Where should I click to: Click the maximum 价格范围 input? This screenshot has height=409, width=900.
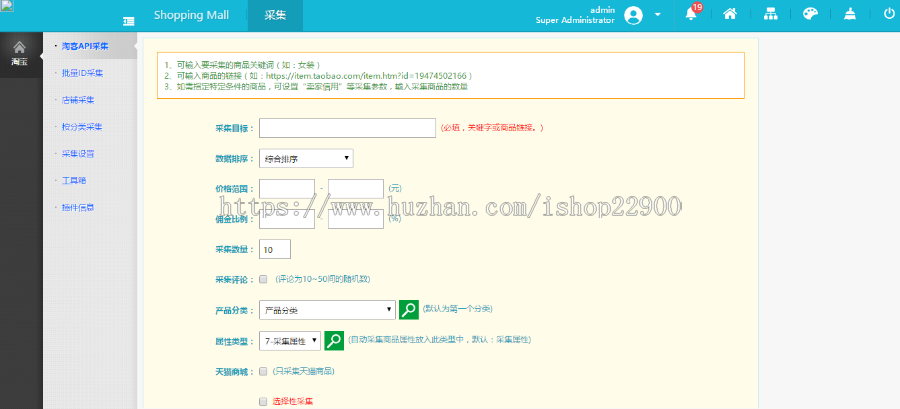[356, 189]
